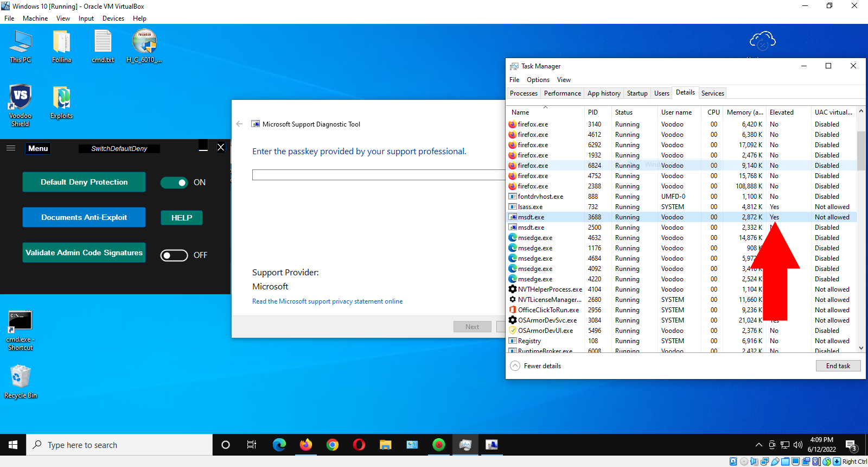Open Microsoft support privacy statement link

pos(327,301)
